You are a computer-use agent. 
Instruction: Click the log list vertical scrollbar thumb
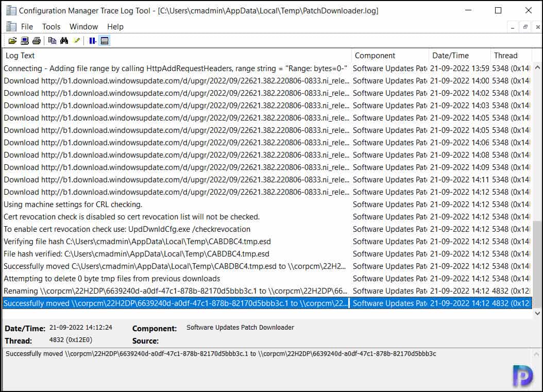537,265
